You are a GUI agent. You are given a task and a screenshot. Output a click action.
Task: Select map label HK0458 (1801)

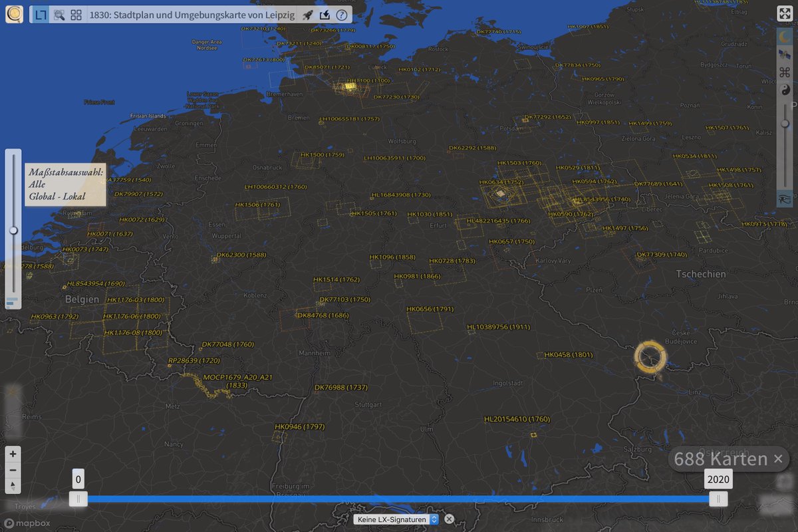[x=569, y=355]
